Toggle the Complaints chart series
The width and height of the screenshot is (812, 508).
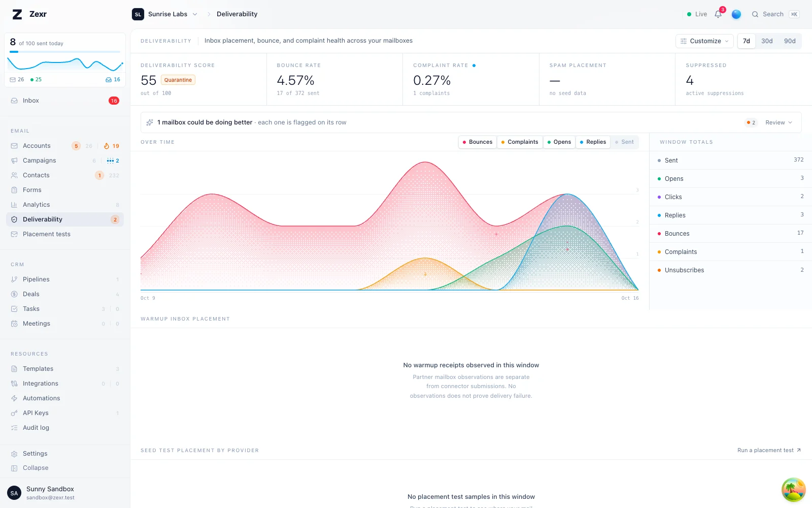(x=520, y=142)
